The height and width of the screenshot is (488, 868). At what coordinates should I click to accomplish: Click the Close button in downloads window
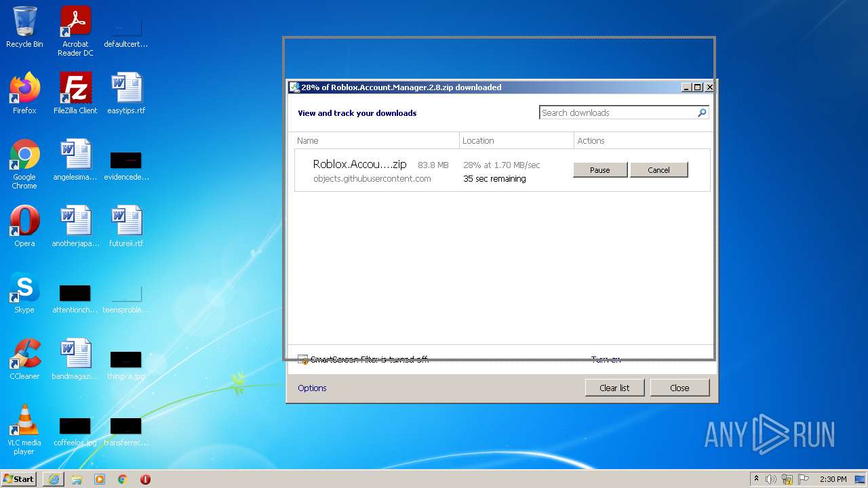[679, 388]
